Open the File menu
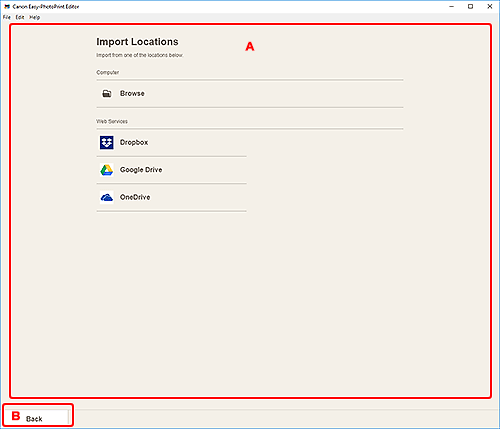500x429 pixels. [x=7, y=17]
